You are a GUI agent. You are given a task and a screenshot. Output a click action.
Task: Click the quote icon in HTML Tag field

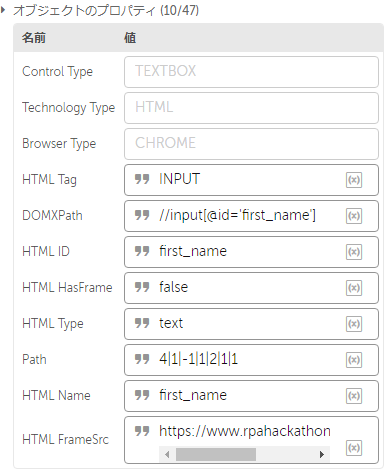pyautogui.click(x=142, y=179)
